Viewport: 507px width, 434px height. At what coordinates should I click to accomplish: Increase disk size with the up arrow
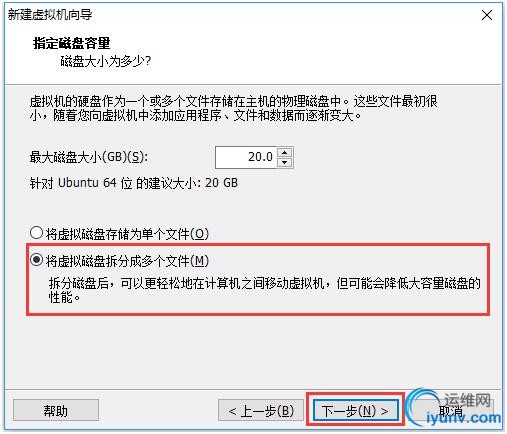pos(284,152)
